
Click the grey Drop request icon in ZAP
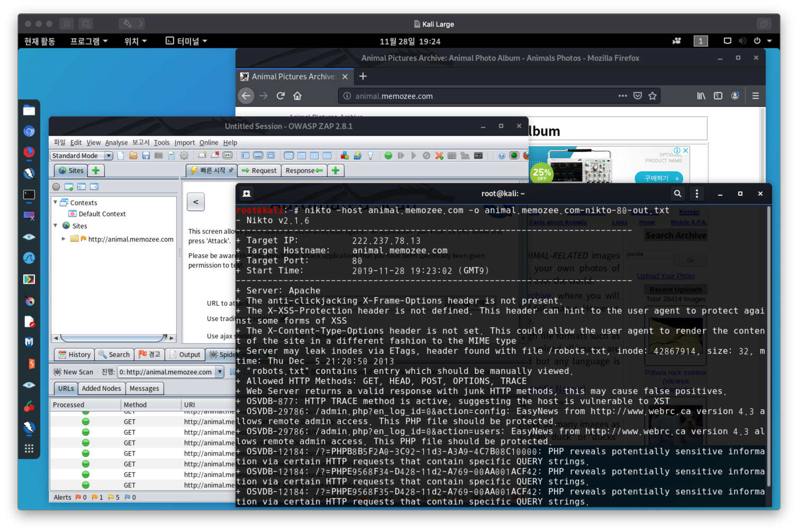click(x=427, y=155)
